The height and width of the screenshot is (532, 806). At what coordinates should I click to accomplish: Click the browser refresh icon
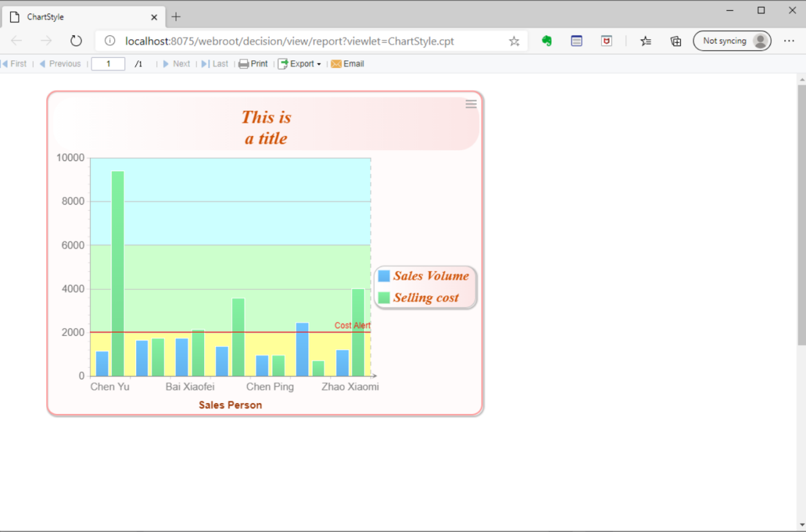[x=76, y=40]
